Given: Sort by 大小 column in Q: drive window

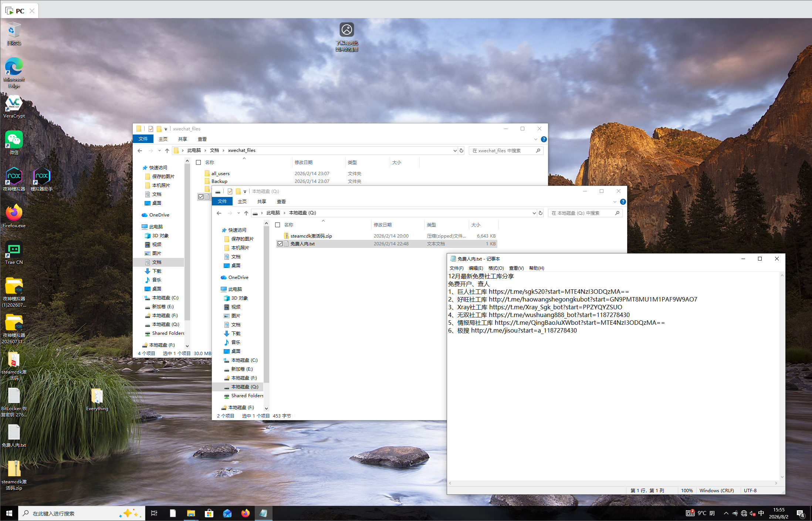Looking at the screenshot, I should point(484,225).
